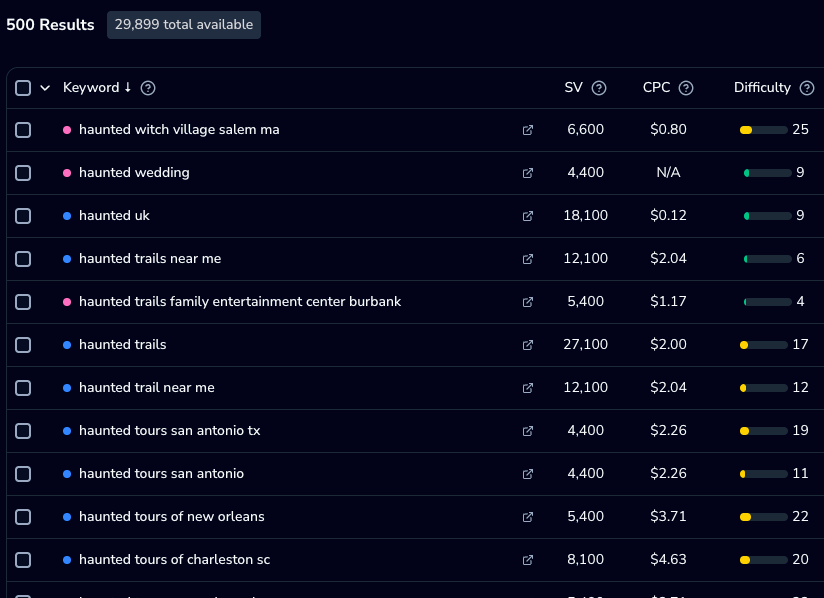Image resolution: width=824 pixels, height=598 pixels.
Task: Tick the haunted tours of charleston sc checkbox
Action: click(x=23, y=560)
